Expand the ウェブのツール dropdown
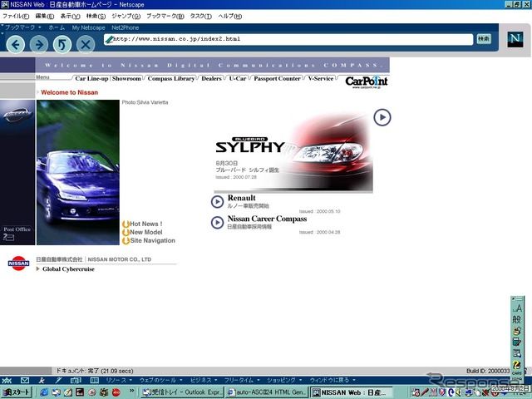Image resolution: width=532 pixels, height=399 pixels. [x=161, y=380]
